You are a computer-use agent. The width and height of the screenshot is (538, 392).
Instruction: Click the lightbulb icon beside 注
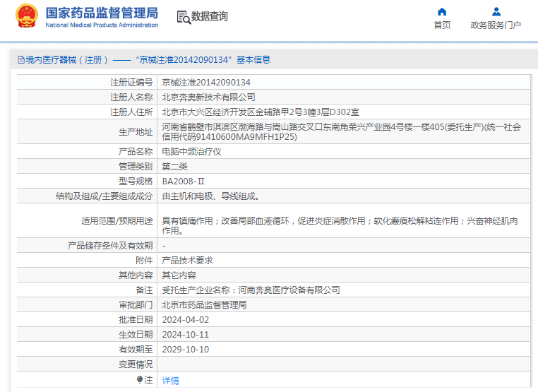point(140,380)
